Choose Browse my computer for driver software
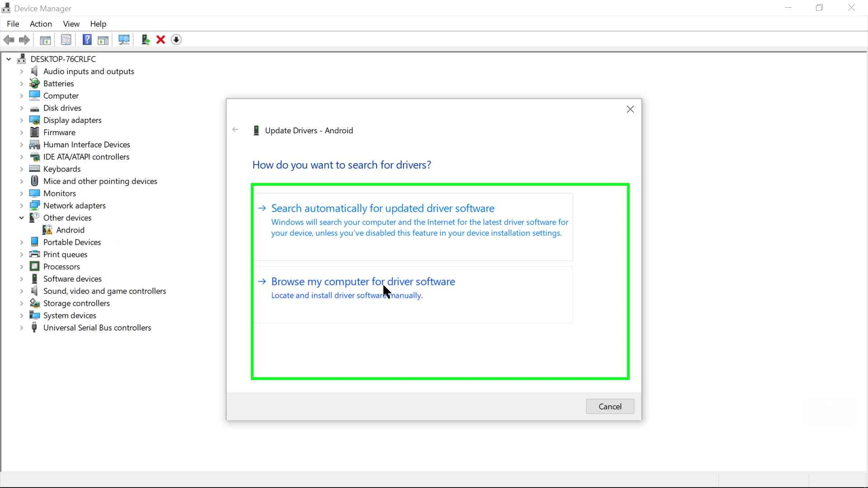Image resolution: width=868 pixels, height=488 pixels. click(413, 295)
